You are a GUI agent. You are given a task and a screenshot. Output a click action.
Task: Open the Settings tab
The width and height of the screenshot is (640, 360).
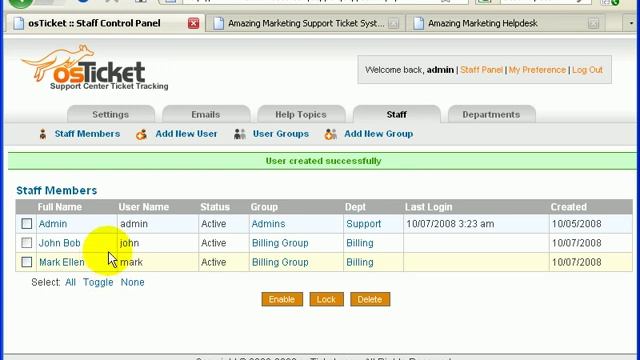[x=111, y=114]
